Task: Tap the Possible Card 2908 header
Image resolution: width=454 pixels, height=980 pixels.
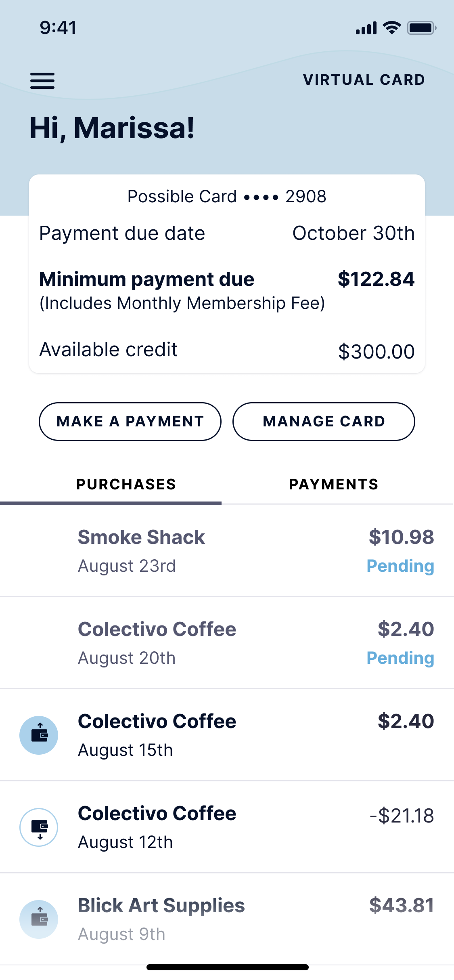Action: 227,197
